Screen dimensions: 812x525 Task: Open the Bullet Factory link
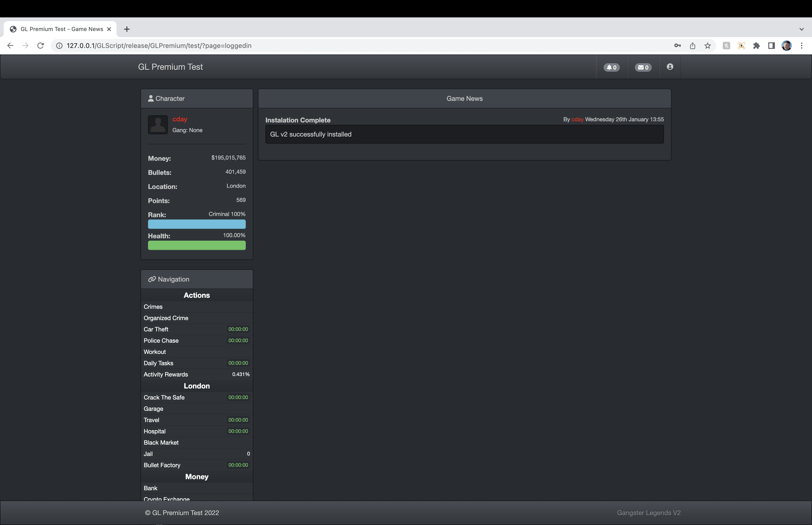tap(162, 465)
